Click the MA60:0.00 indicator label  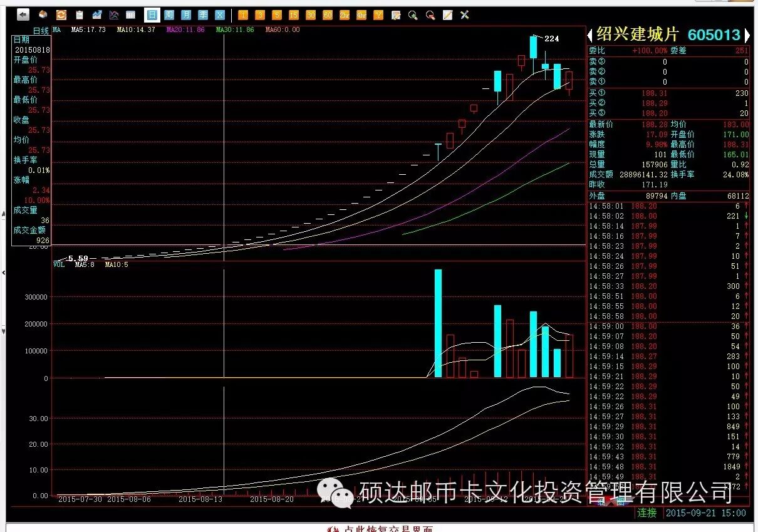click(283, 29)
